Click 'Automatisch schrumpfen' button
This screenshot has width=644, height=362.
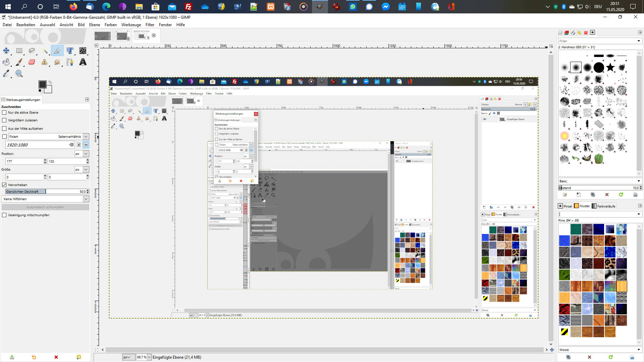click(45, 207)
